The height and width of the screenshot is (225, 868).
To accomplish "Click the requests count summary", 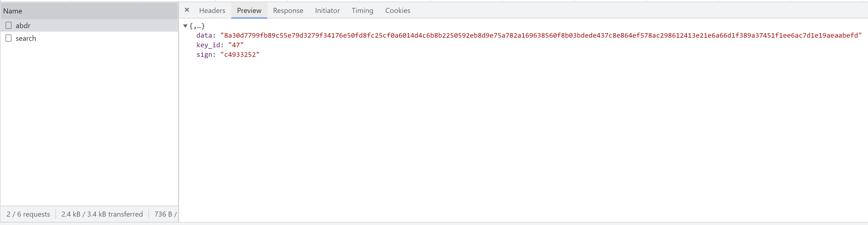I will click(28, 214).
